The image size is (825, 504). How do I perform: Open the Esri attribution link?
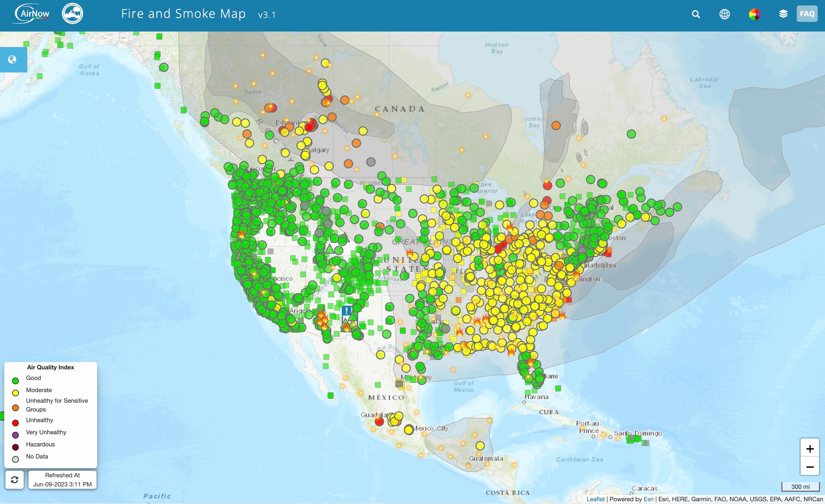click(648, 499)
